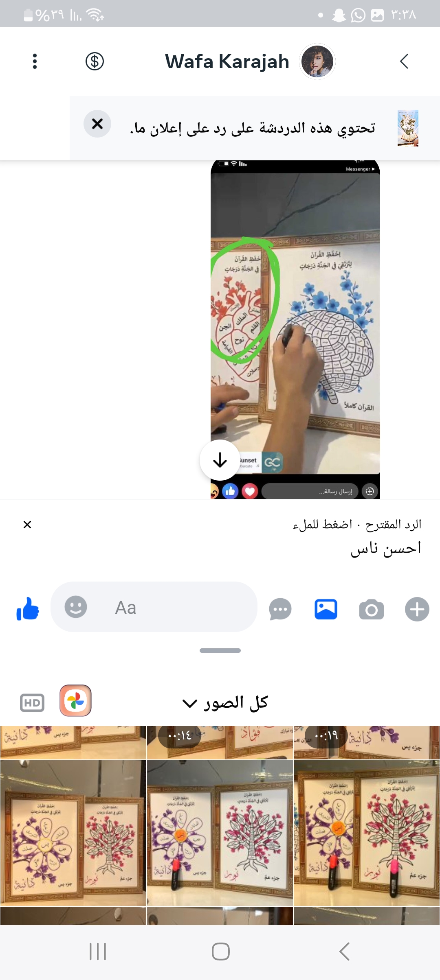440x980 pixels.
Task: Open the chat bubble quick replies icon
Action: coord(280,609)
